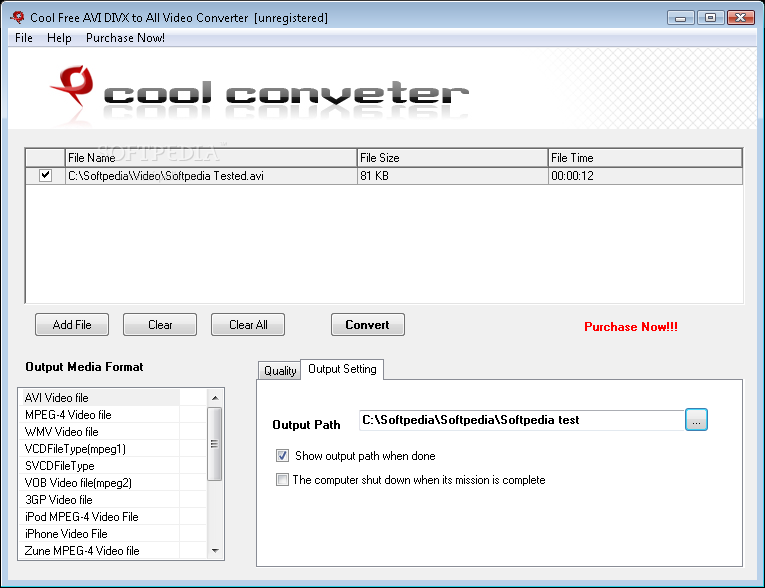Click the File Name column header
The image size is (765, 588).
(211, 158)
